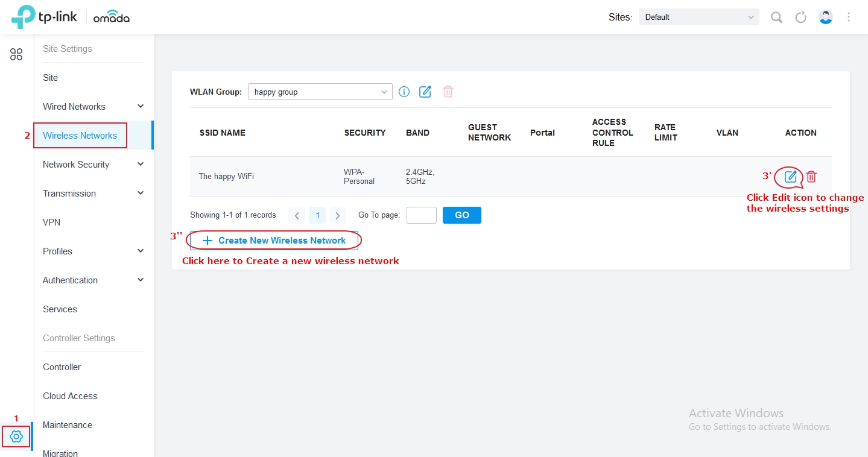Click the GO page button
Viewport: 868px width, 457px height.
click(462, 215)
